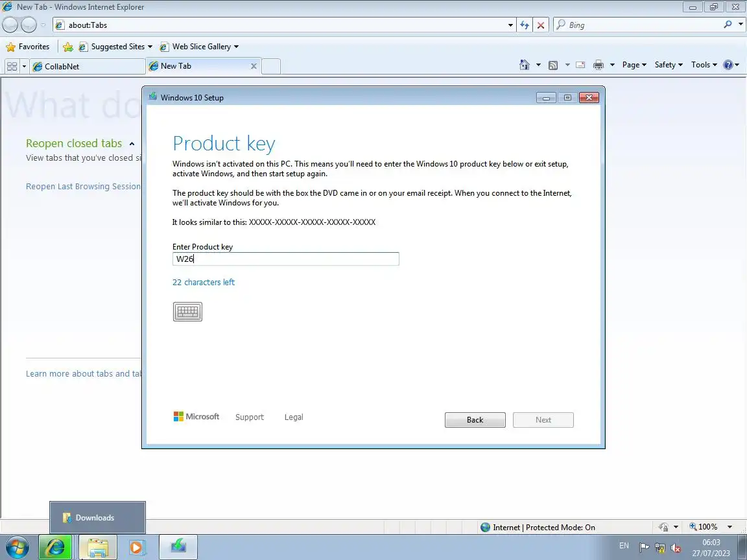Screen dimensions: 747x560
Task: Expand the zoom level dropdown arrow
Action: click(x=730, y=527)
